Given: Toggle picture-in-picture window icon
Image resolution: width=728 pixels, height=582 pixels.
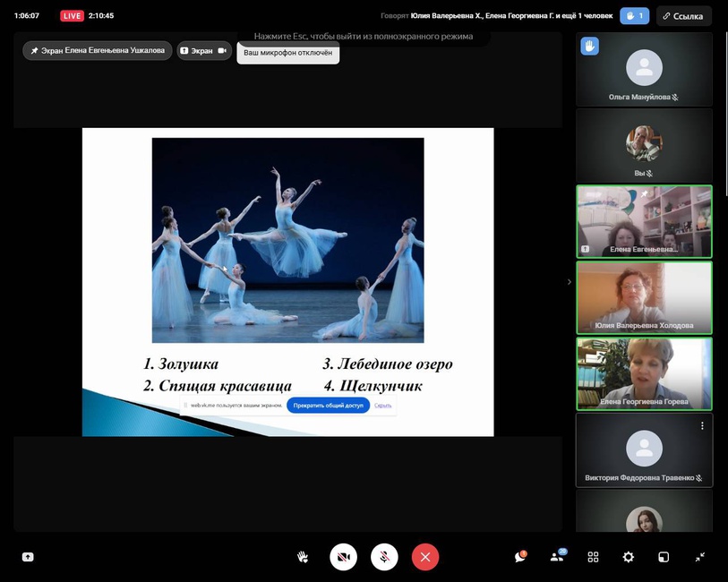Looking at the screenshot, I should (x=664, y=557).
